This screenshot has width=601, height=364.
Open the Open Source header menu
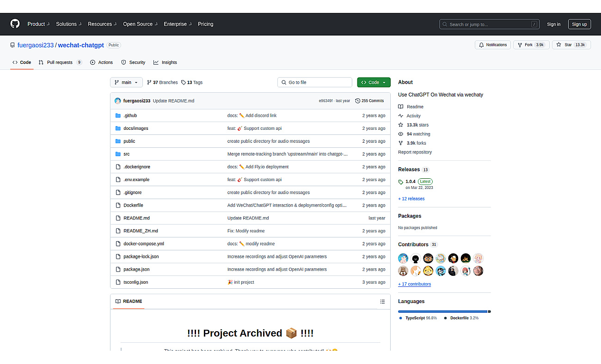click(140, 24)
